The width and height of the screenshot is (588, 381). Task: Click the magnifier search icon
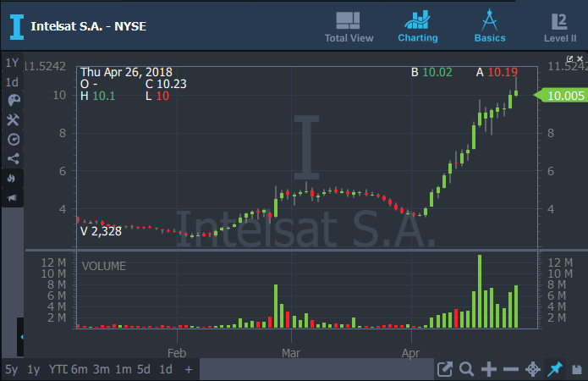(x=466, y=369)
